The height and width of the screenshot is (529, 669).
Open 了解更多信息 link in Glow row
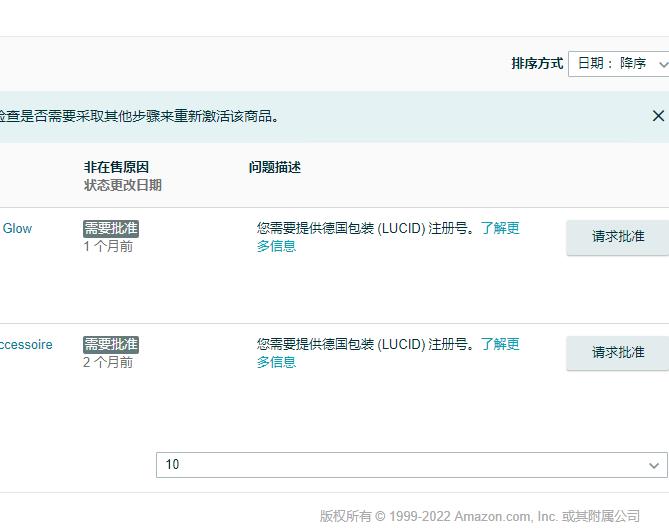tap(499, 229)
